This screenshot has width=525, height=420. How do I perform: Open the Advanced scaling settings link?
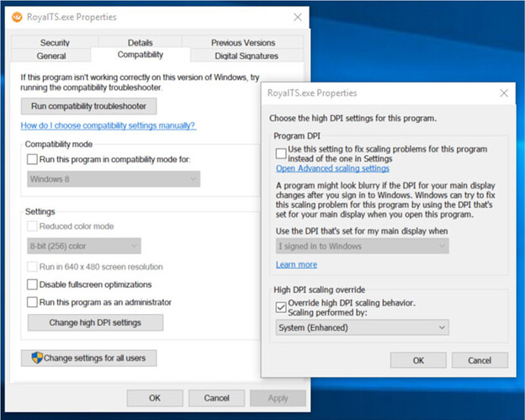pyautogui.click(x=332, y=168)
